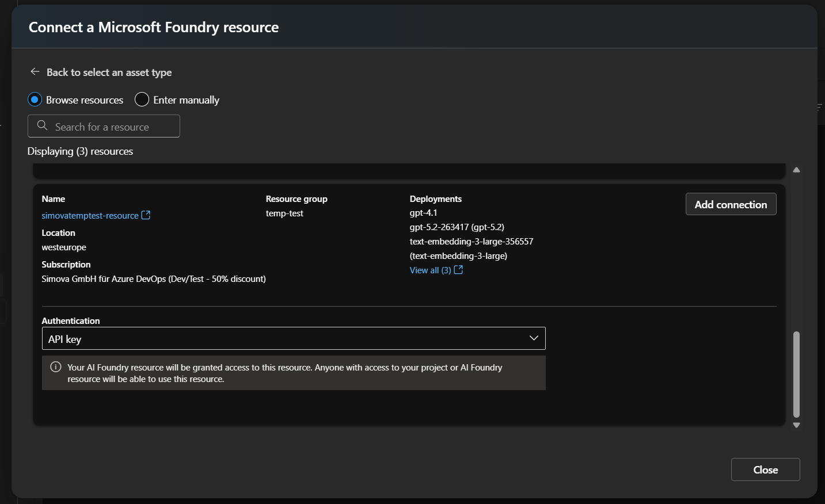The image size is (825, 504).
Task: Click View all (3) deployments link
Action: pos(430,270)
